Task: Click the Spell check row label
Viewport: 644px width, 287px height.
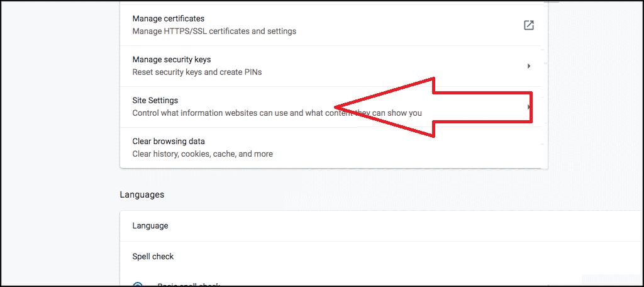Action: (x=153, y=257)
